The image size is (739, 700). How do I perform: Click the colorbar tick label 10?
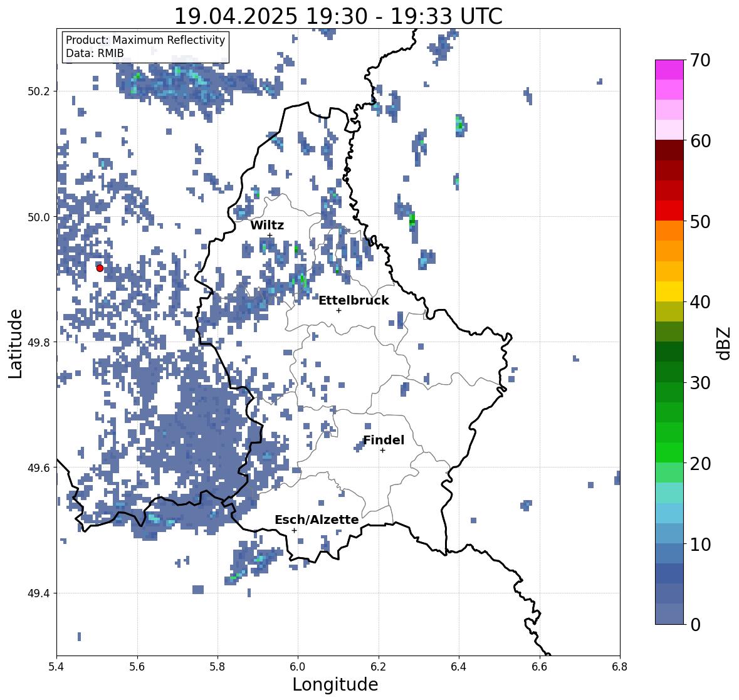(700, 544)
